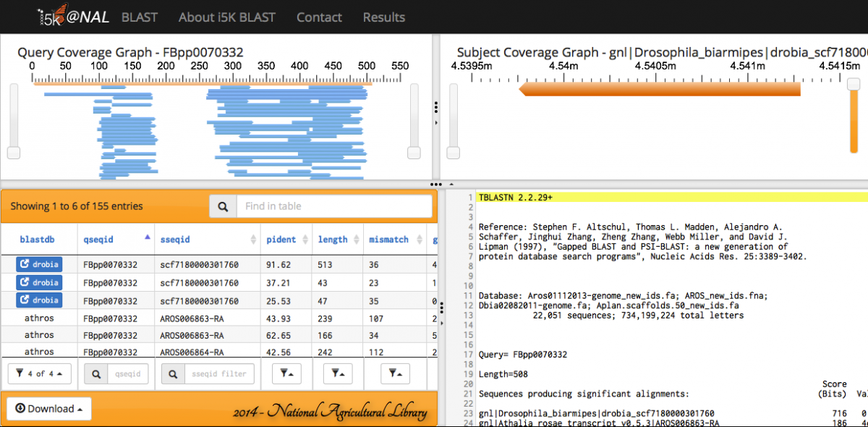Expand the blastdb '4 of 4' filter dropdown

click(x=39, y=373)
